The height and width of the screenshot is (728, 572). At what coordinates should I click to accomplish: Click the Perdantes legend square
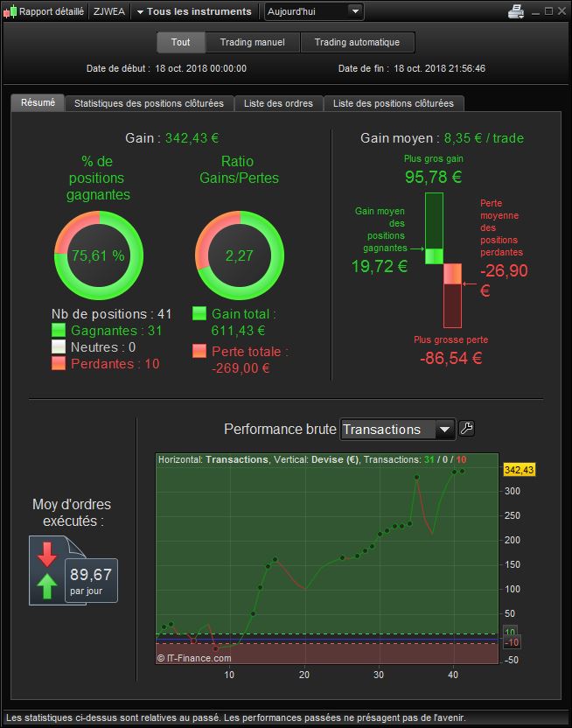click(x=59, y=363)
